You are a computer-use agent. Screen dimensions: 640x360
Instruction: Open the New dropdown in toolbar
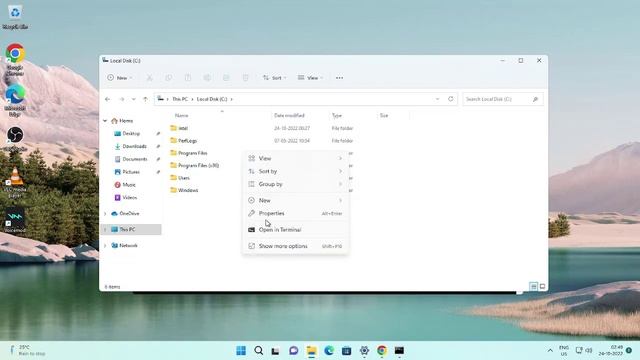pos(120,78)
